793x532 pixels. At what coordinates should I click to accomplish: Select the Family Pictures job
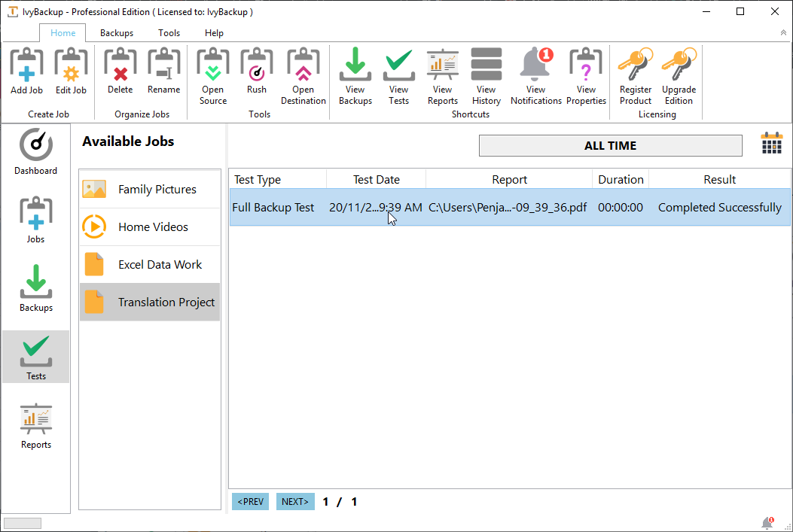pyautogui.click(x=150, y=190)
